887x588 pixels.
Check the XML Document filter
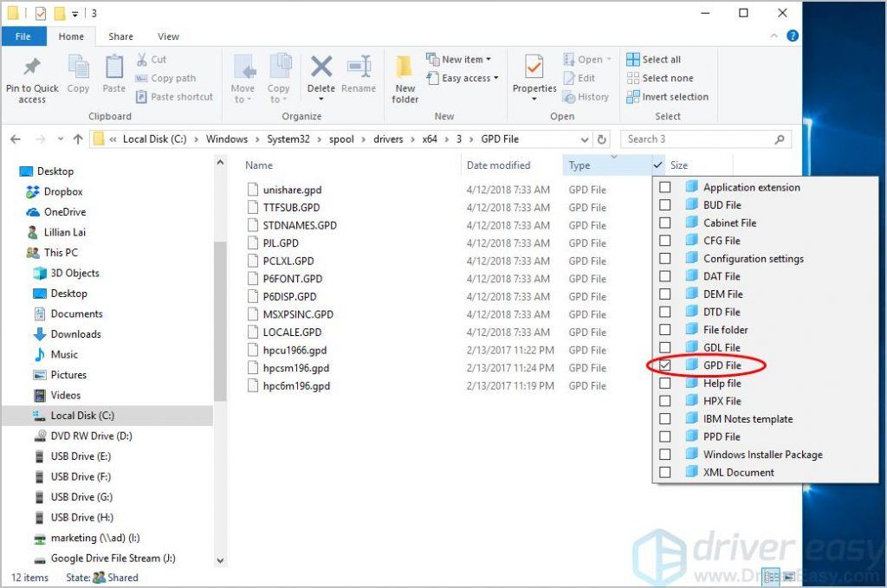click(x=665, y=472)
